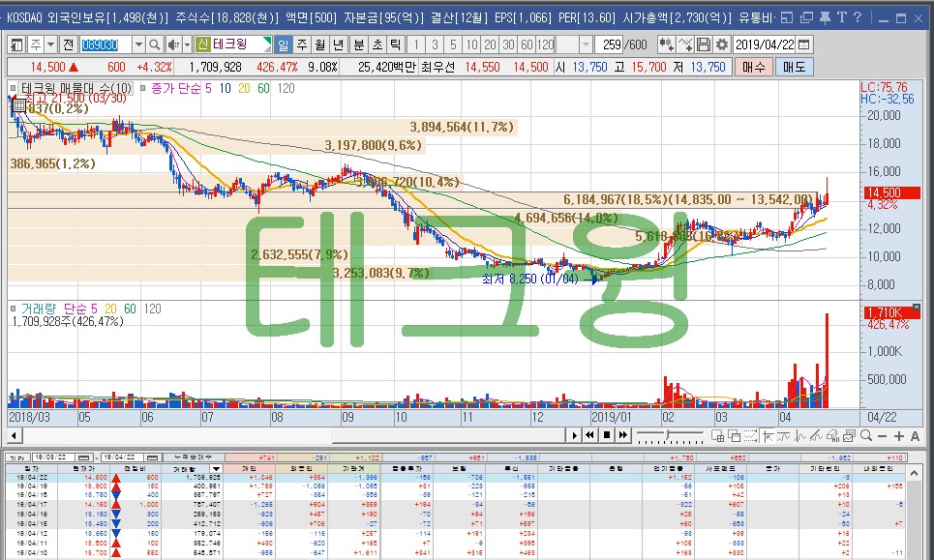The image size is (934, 560).
Task: Click the 전 button in toolbar
Action: (x=68, y=44)
